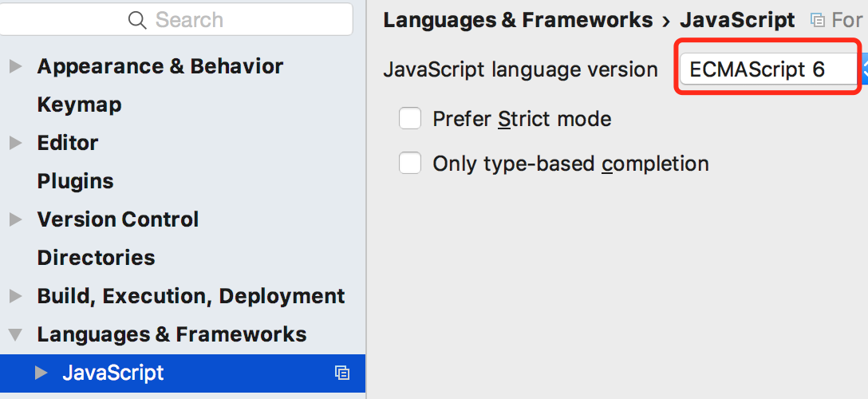868x399 pixels.
Task: Click the copy icon beside JavaScript item
Action: [342, 373]
